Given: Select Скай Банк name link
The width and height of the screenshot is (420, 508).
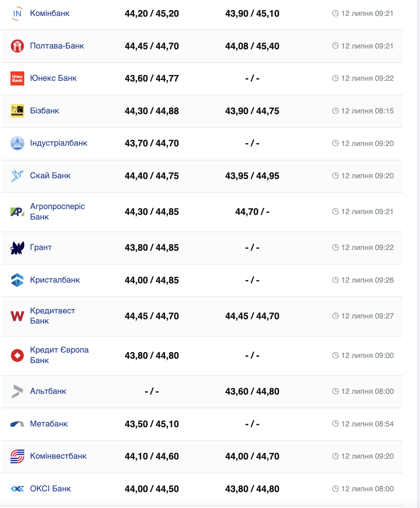Looking at the screenshot, I should 50,176.
